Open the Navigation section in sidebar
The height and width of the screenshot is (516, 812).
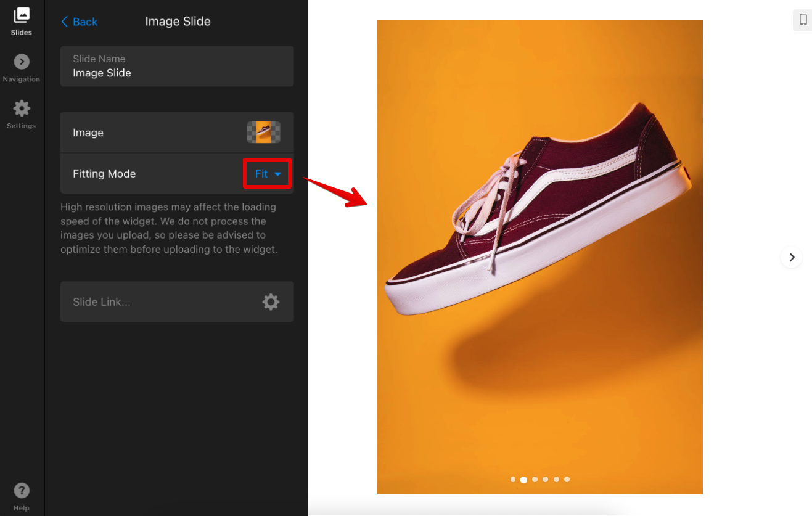(22, 68)
